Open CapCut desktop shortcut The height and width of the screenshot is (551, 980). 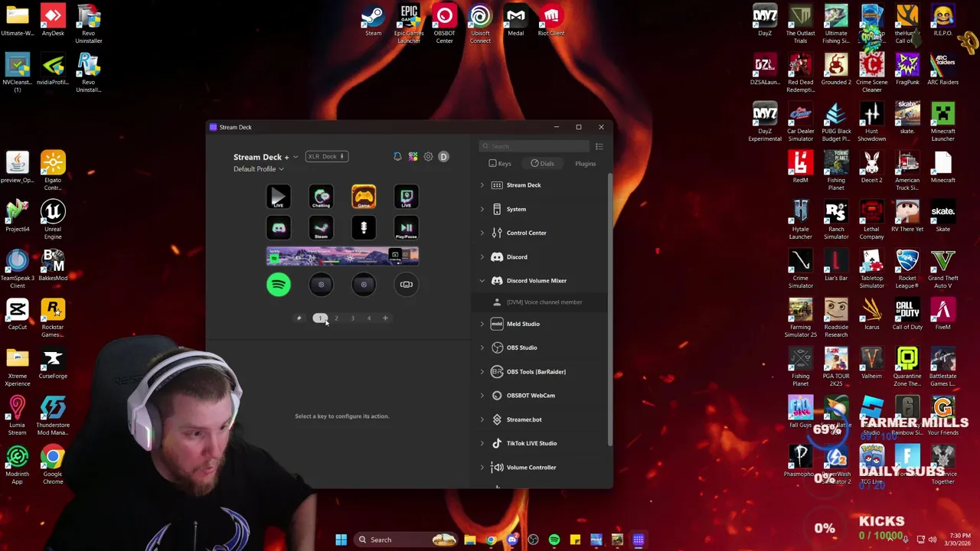click(18, 315)
